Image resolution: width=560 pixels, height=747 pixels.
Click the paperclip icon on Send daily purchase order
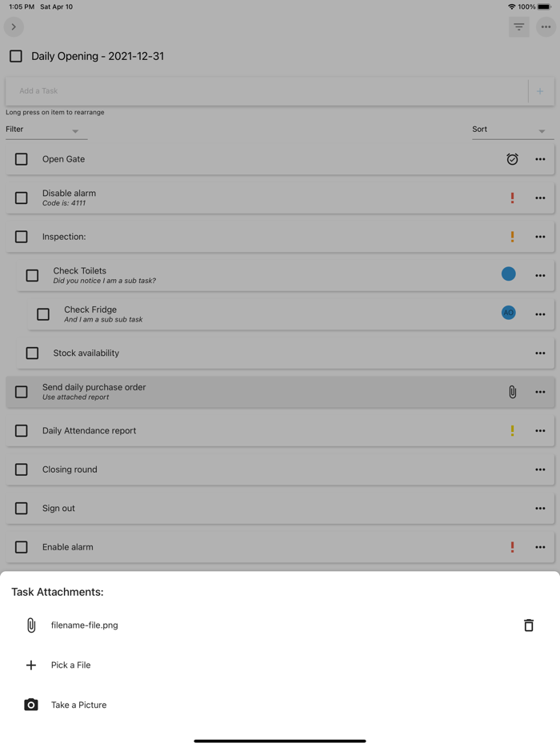(513, 392)
